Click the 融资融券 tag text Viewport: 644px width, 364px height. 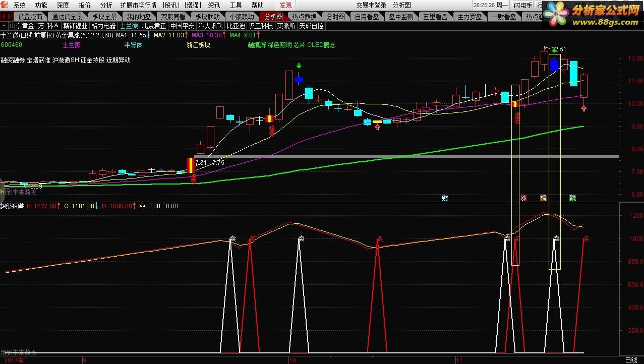[12, 60]
